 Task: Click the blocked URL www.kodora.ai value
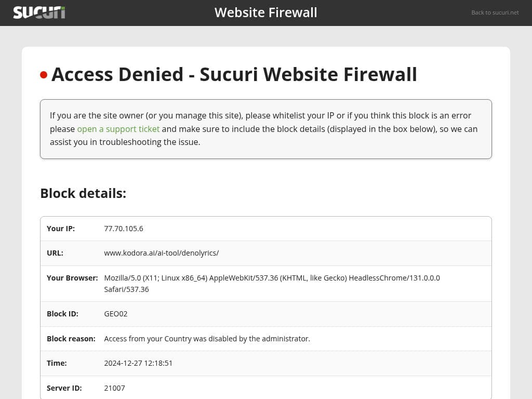pyautogui.click(x=161, y=253)
